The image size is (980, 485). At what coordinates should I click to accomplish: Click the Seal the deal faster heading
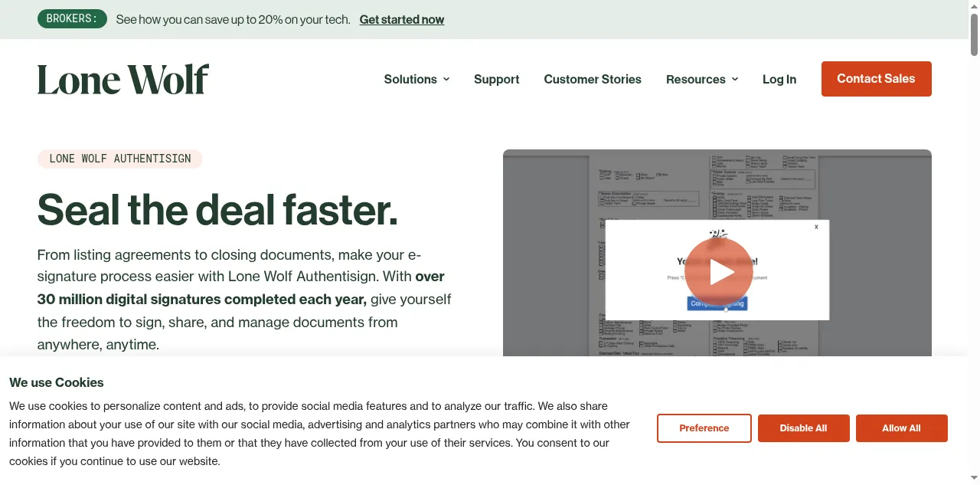coord(217,209)
